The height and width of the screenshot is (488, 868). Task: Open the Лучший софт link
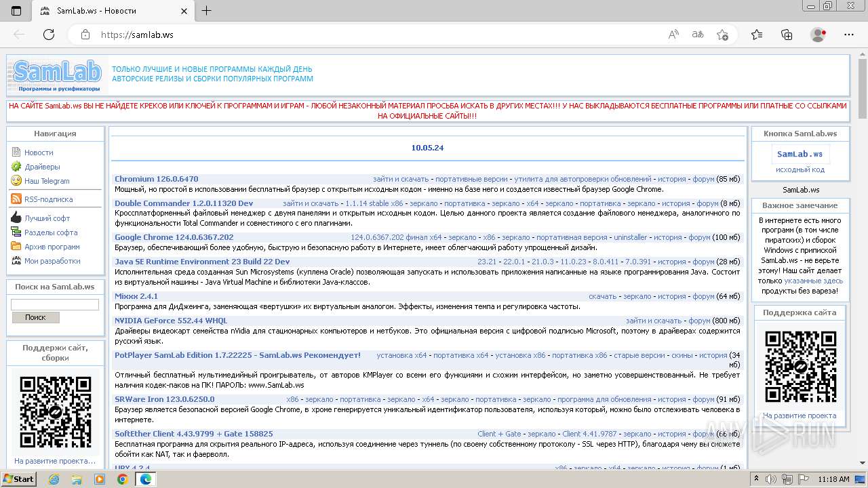tap(47, 218)
